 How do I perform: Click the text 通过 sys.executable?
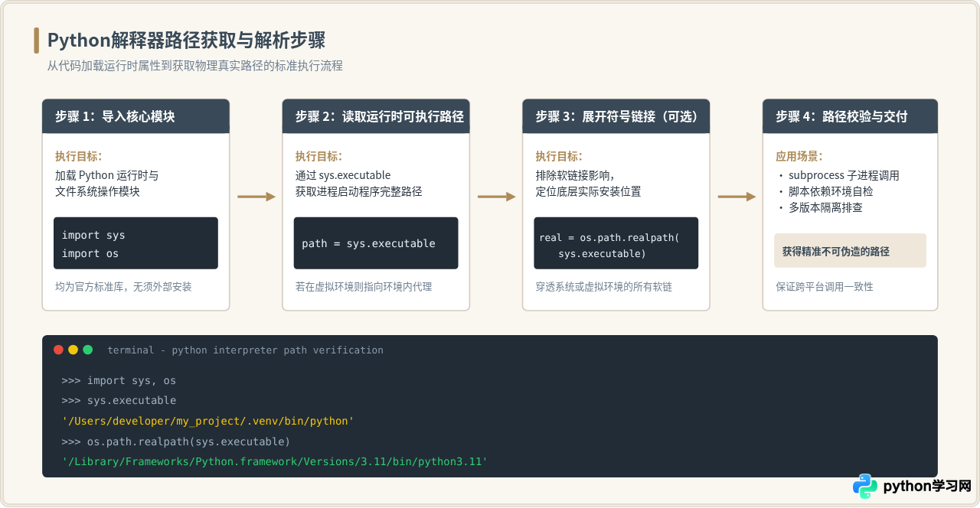click(x=343, y=175)
